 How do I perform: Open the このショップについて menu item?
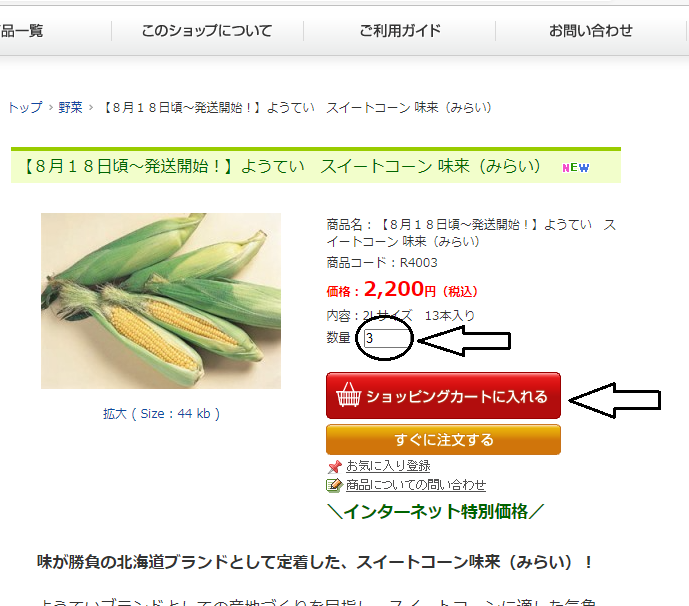(x=207, y=31)
